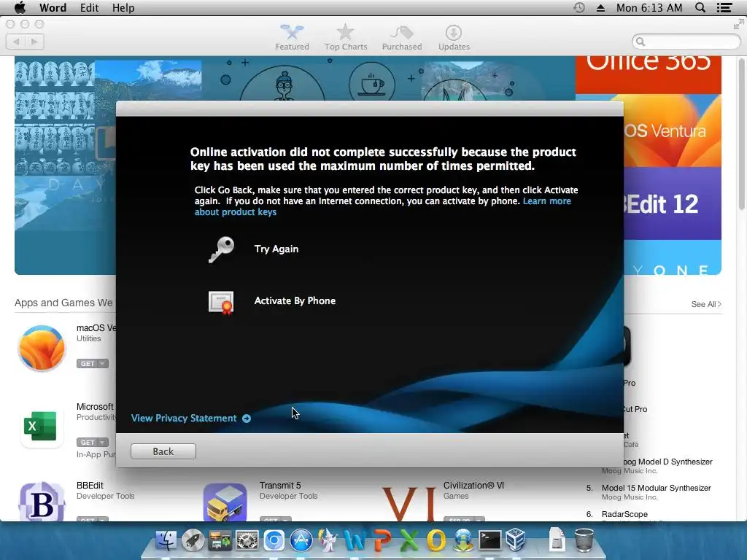Open Terminal from the Dock

[489, 540]
